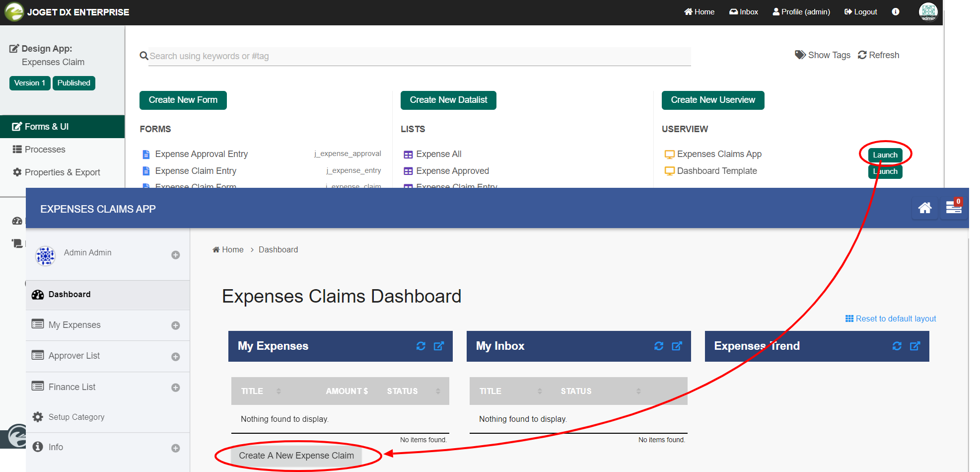Expand the Finance List sidebar menu

pyautogui.click(x=175, y=388)
